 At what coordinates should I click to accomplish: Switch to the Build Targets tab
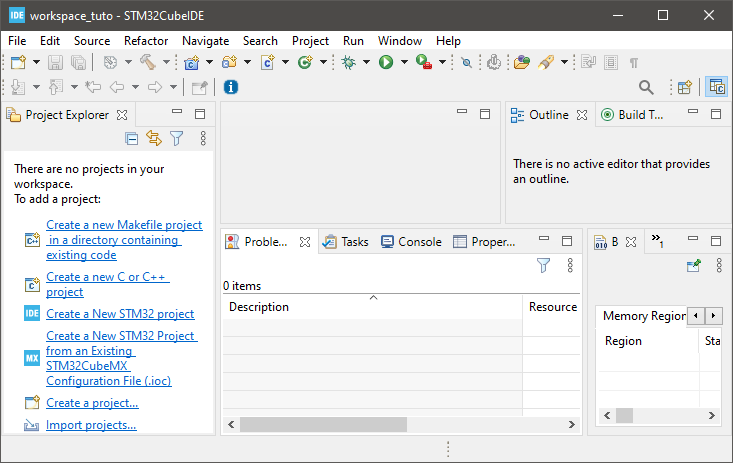(632, 115)
